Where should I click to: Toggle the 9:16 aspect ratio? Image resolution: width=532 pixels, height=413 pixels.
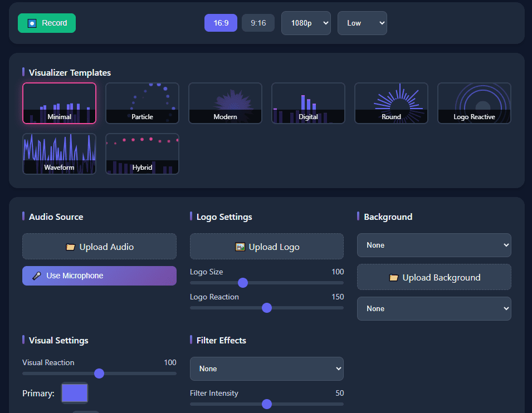point(258,23)
